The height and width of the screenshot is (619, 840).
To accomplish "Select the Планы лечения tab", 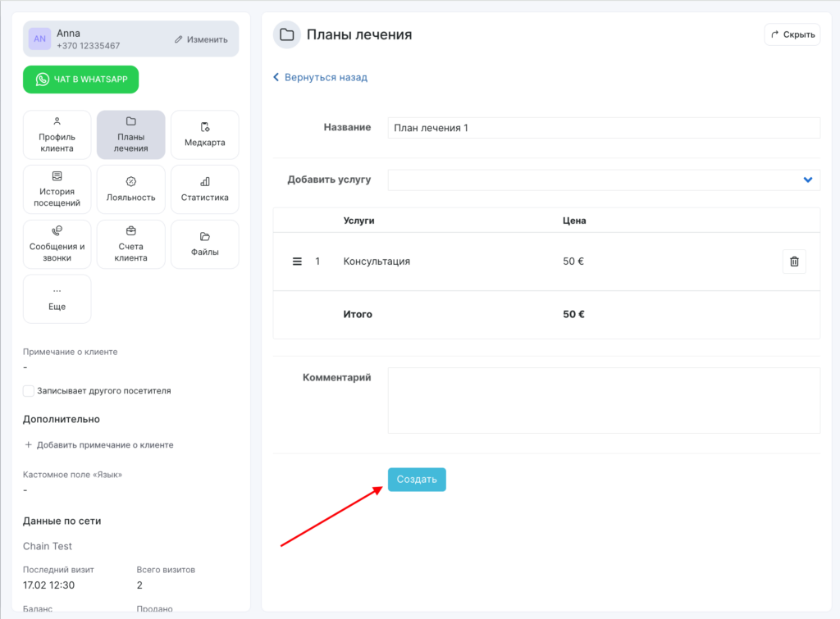I will pos(130,134).
